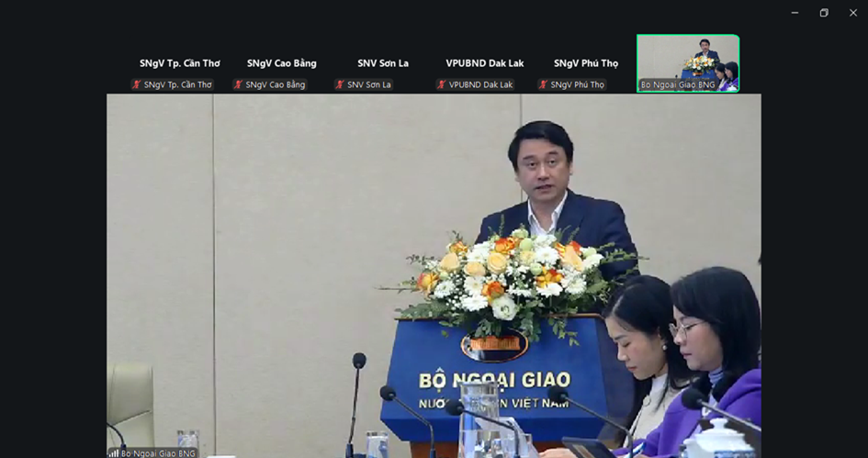Select the SNgV Cao Bằng participant tile
The image size is (868, 458).
tap(281, 63)
